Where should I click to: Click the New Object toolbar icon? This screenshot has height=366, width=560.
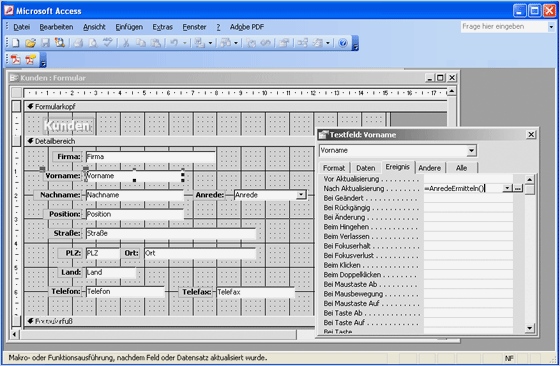pyautogui.click(x=318, y=43)
